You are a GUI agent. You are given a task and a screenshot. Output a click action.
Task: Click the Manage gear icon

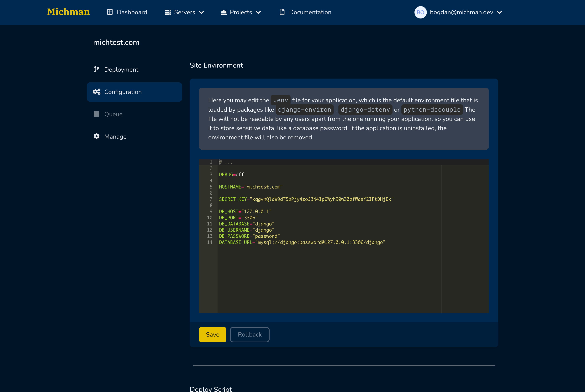point(97,137)
